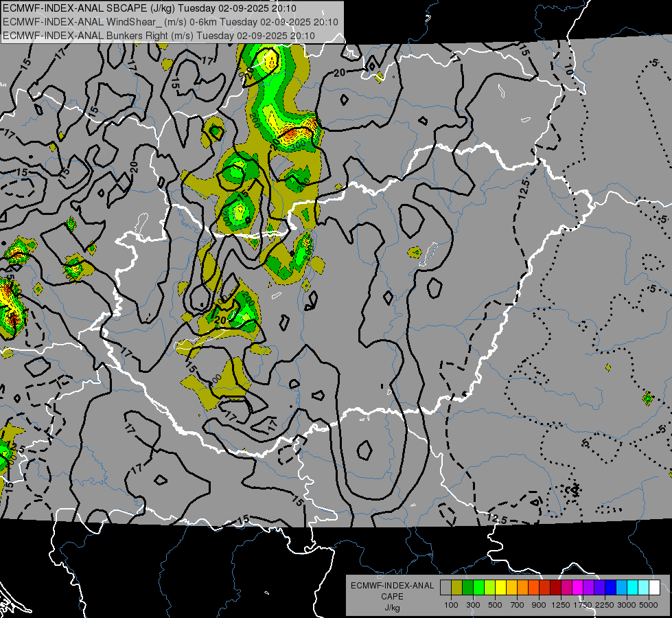
Task: Click the J/kg unit label in legend
Action: 392,608
